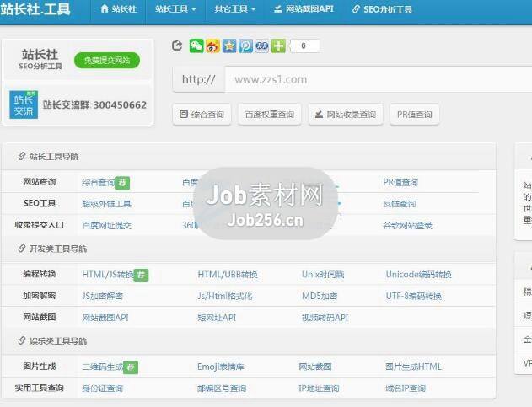Click the QQ Zone star share icon

tap(229, 46)
